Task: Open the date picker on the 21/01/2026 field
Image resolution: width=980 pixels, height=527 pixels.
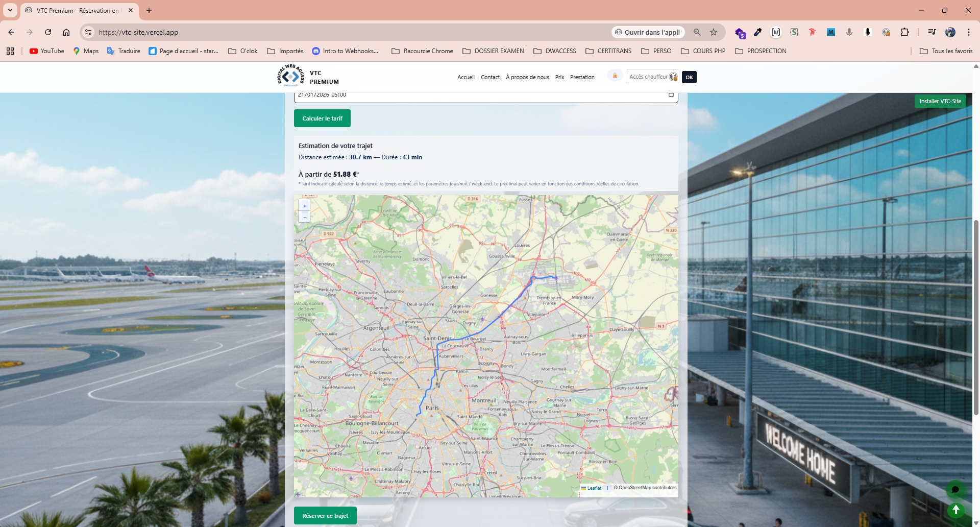Action: pyautogui.click(x=671, y=94)
